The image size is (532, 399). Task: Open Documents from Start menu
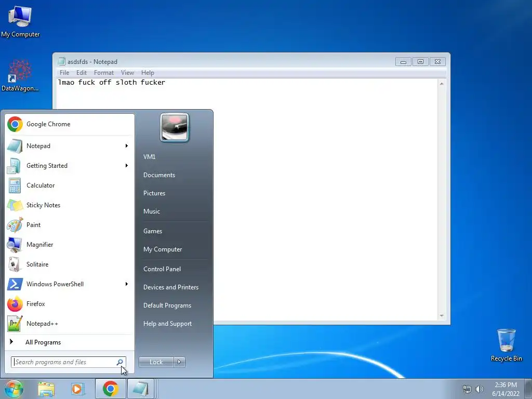(x=159, y=175)
